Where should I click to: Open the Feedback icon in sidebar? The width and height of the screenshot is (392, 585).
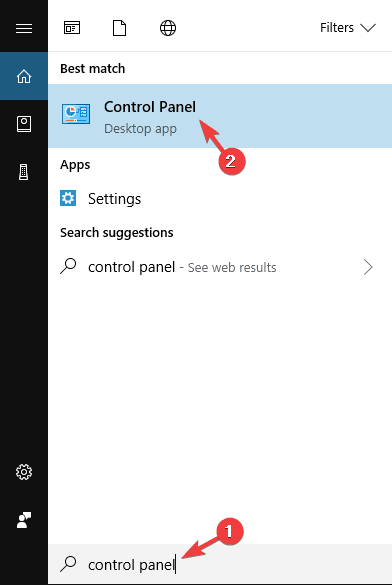24,520
